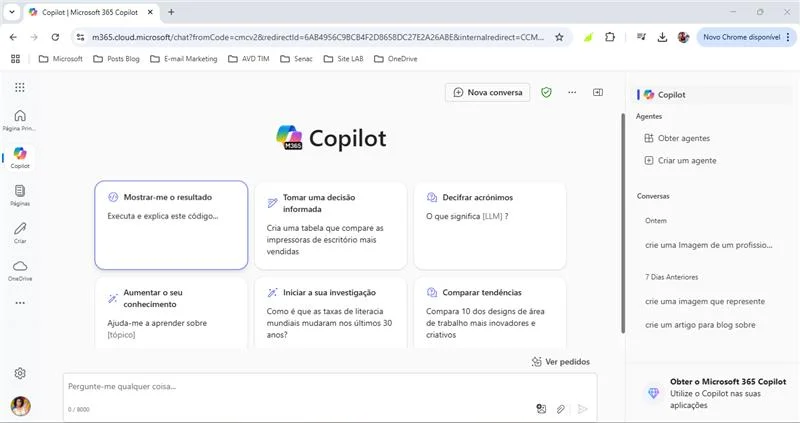
Task: Click the green shield protection icon
Action: pos(546,92)
